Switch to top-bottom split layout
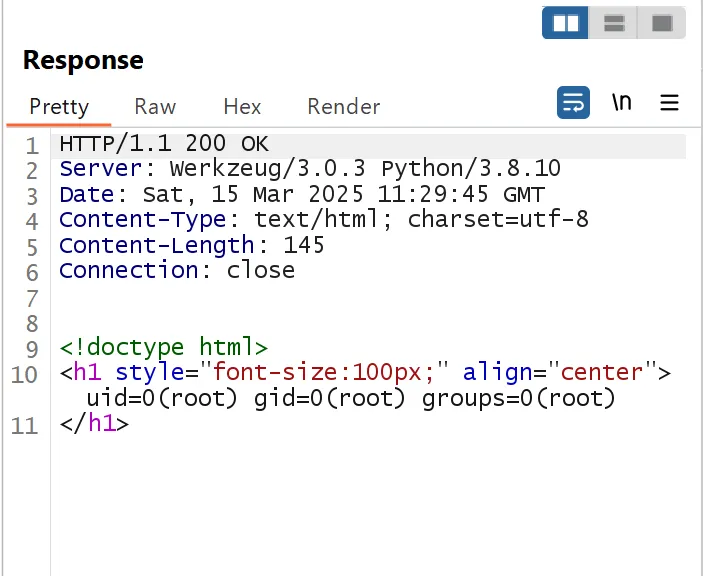This screenshot has height=576, width=703. [614, 23]
